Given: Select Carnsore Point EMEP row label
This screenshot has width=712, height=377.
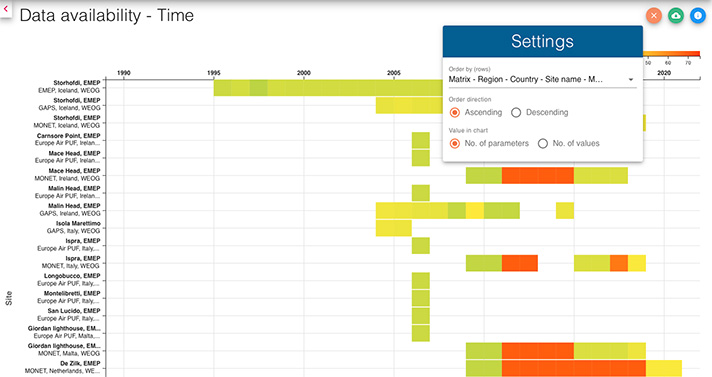Looking at the screenshot, I should pos(69,139).
